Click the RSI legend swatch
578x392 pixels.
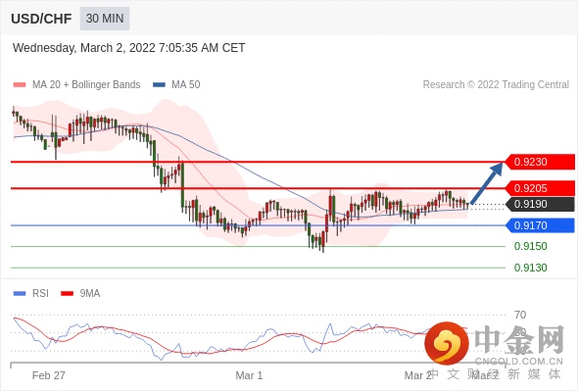(x=20, y=294)
